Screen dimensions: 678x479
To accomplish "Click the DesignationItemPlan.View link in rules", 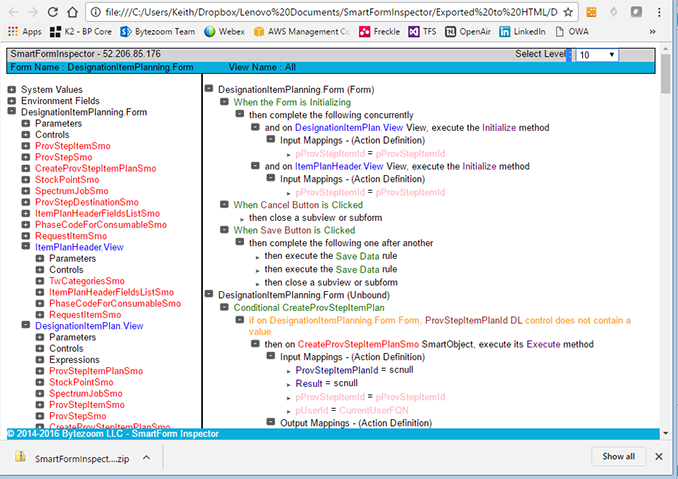I will [x=349, y=128].
